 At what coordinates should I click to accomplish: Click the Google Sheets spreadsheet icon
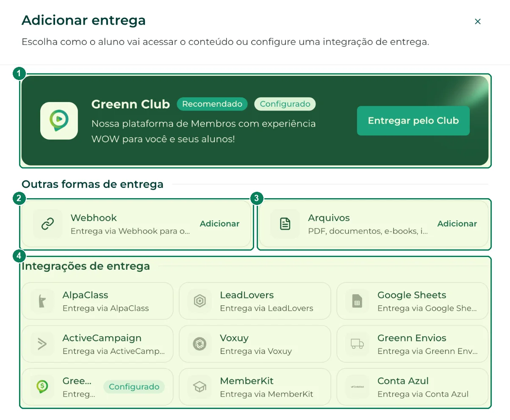pyautogui.click(x=357, y=301)
